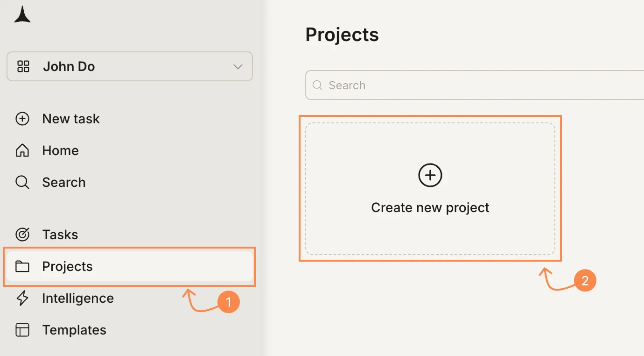Screen dimensions: 644x356
Task: Click the Home house icon
Action: tap(22, 150)
